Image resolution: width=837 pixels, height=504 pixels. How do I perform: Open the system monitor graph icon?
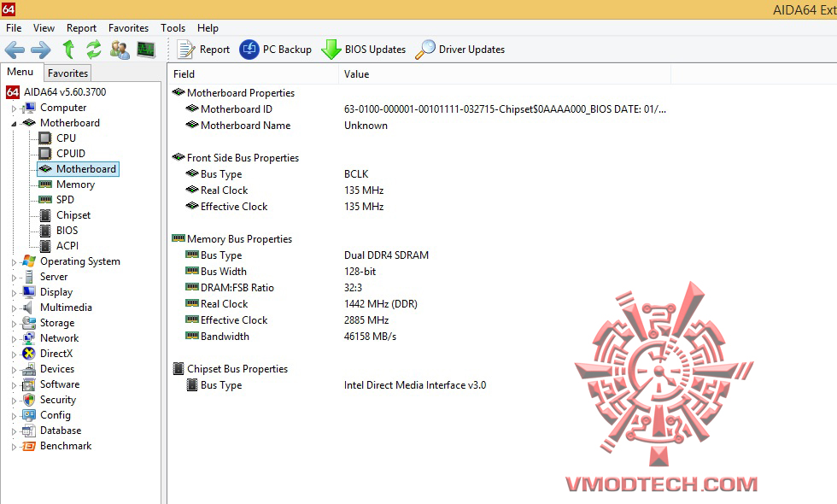click(x=146, y=50)
